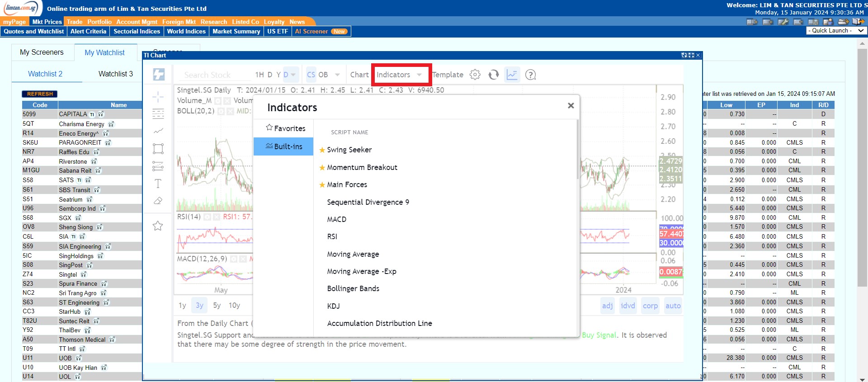This screenshot has width=868, height=382.
Task: Switch to My Screeners tab
Action: [x=42, y=52]
